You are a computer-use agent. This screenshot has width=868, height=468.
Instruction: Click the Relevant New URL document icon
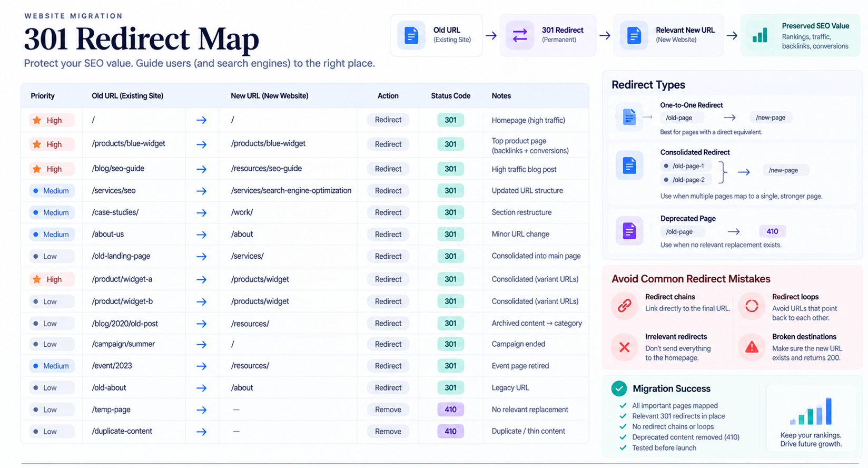point(634,35)
